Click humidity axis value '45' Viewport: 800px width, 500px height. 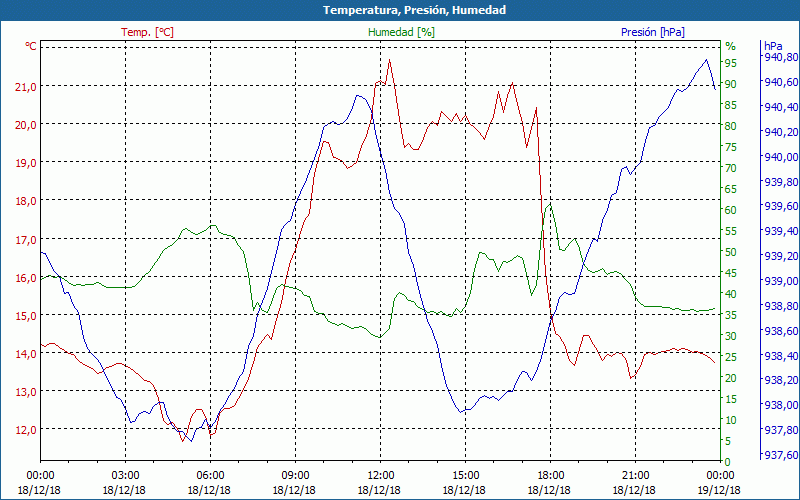pyautogui.click(x=731, y=273)
